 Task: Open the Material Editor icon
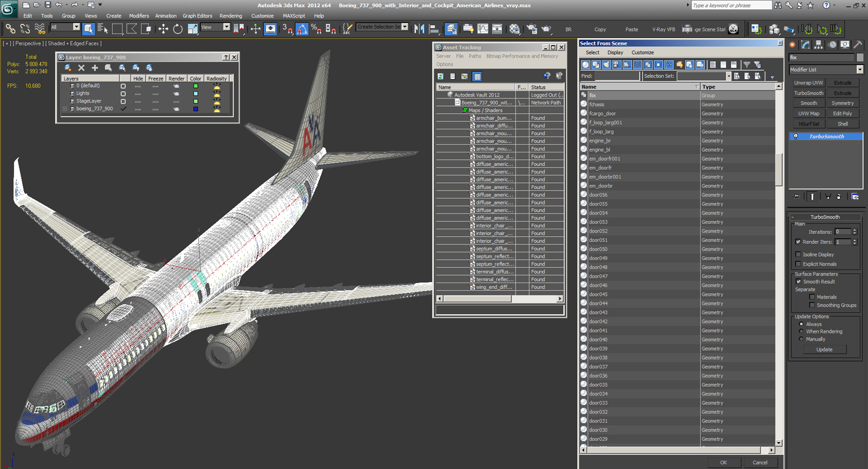click(x=514, y=29)
